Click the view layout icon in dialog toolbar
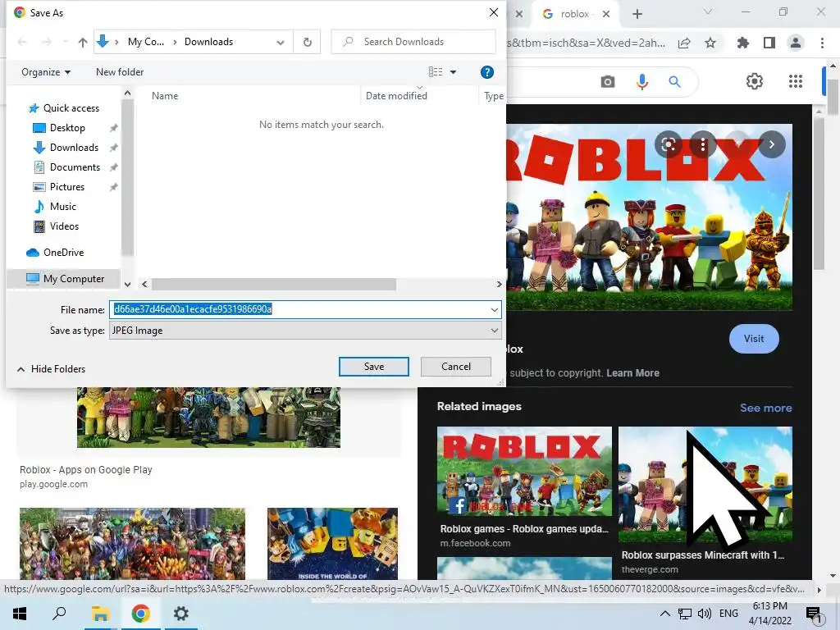The width and height of the screenshot is (840, 630). [x=436, y=72]
